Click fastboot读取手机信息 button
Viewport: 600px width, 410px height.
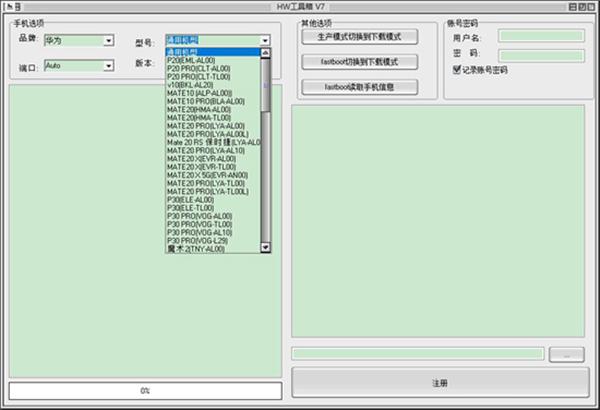point(359,87)
